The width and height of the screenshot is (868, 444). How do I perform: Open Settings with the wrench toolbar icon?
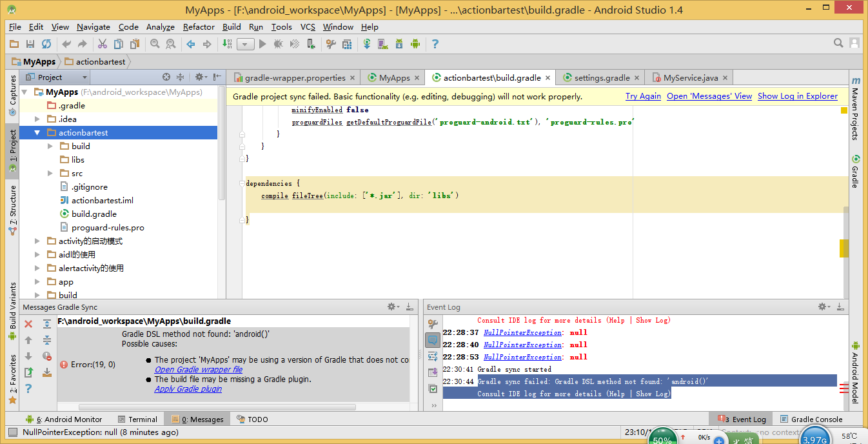coord(331,44)
